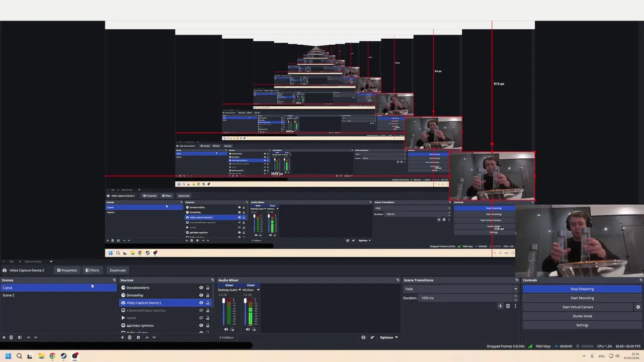Add a new source with plus icon
The image size is (644, 362).
point(122,337)
